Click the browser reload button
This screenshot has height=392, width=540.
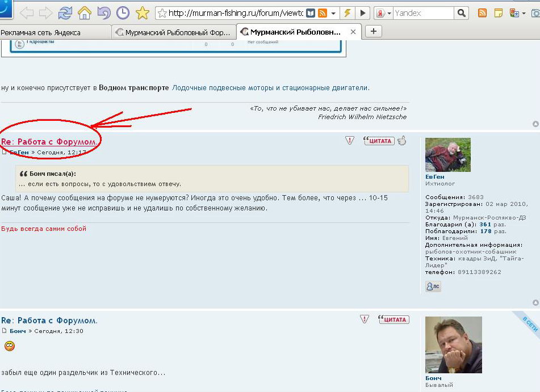click(x=65, y=12)
